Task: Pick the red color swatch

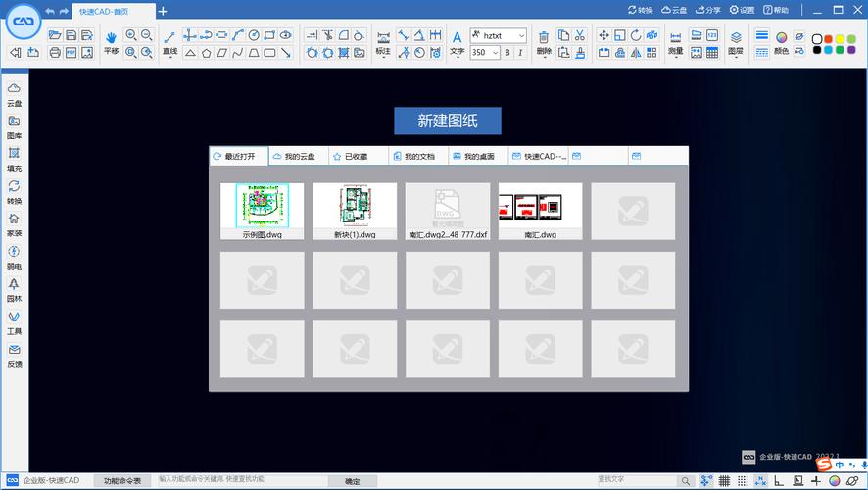Action: pos(828,39)
